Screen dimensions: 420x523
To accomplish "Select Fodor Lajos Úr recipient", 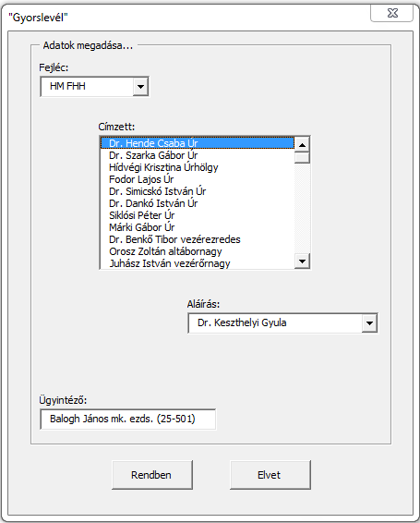I will (198, 179).
